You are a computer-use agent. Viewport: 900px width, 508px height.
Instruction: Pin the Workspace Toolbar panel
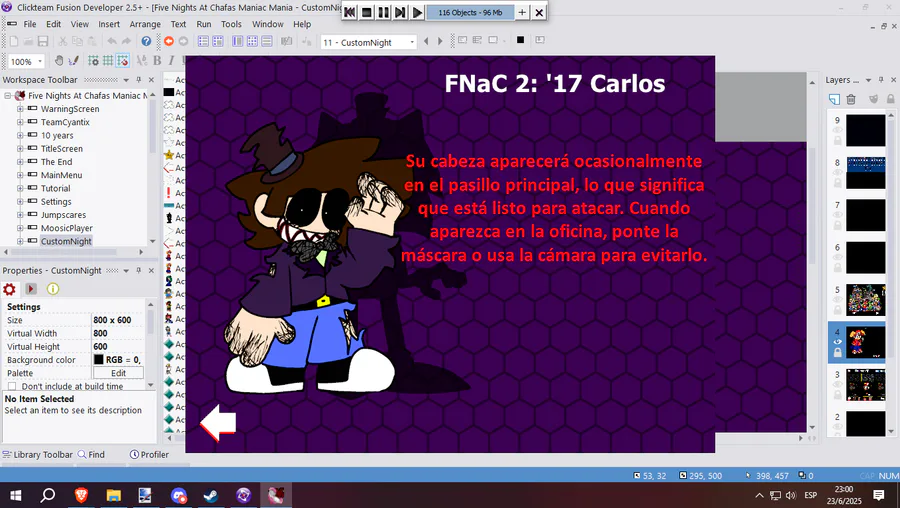tap(138, 80)
